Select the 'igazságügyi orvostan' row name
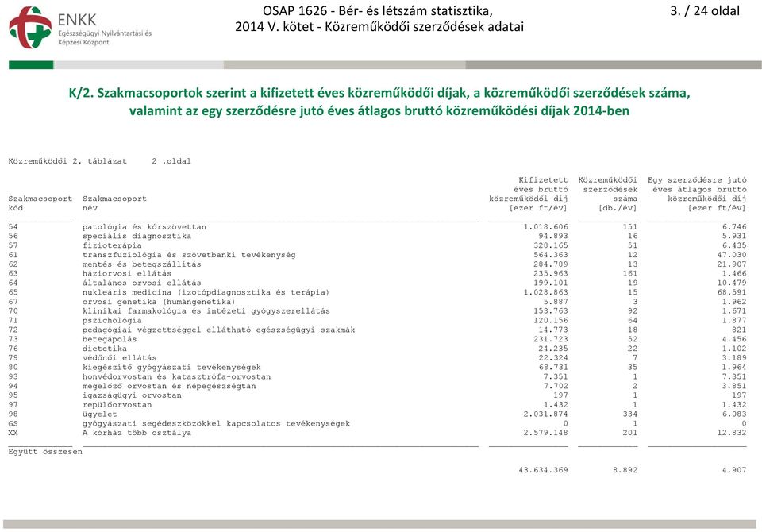 point(132,395)
